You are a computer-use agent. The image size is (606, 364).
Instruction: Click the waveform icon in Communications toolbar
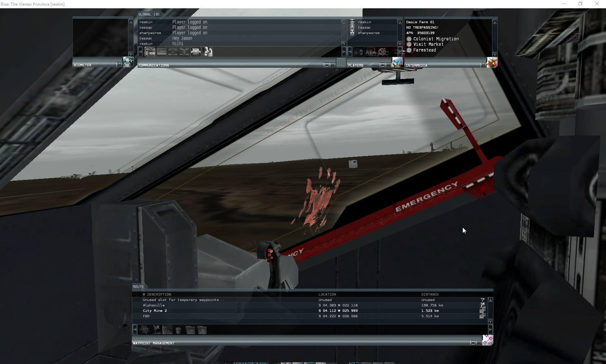(x=150, y=52)
